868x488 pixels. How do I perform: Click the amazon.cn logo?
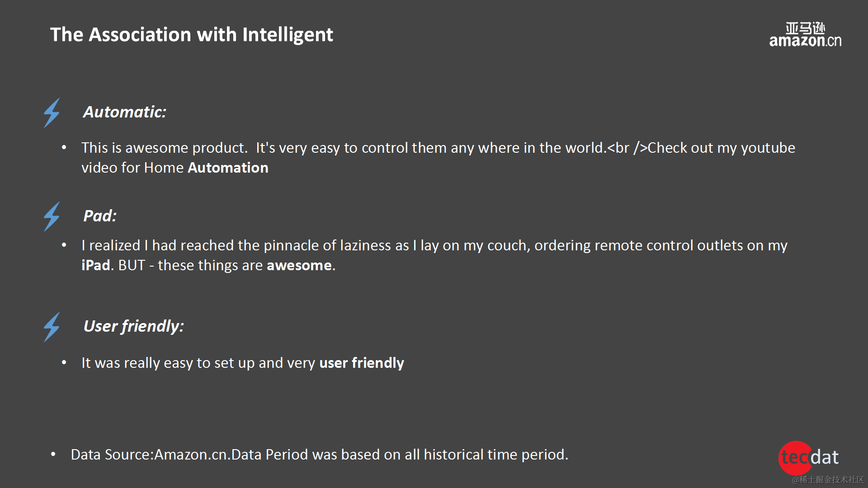click(805, 35)
